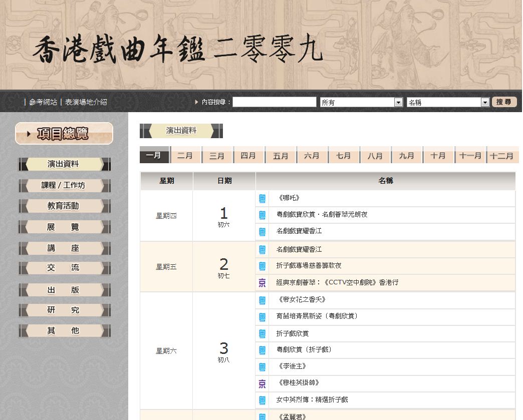Switch to the 二月 month tab
The image size is (523, 420).
pyautogui.click(x=185, y=156)
